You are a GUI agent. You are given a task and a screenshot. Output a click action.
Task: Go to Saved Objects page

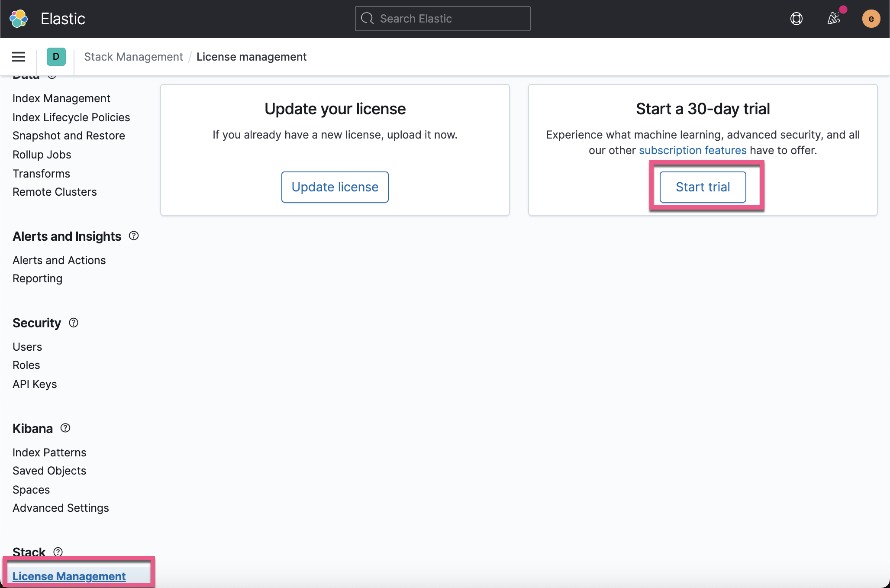tap(49, 470)
